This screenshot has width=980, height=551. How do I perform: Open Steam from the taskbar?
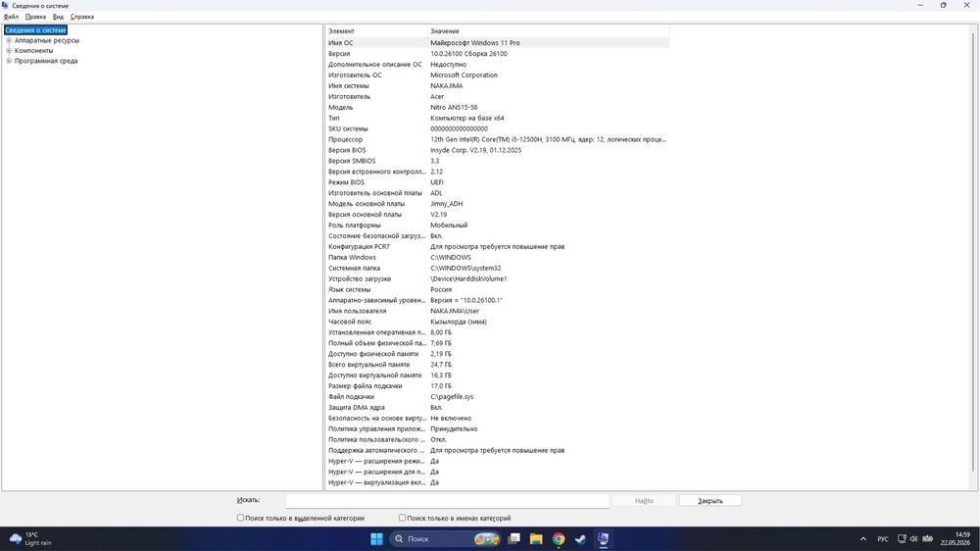pyautogui.click(x=580, y=539)
